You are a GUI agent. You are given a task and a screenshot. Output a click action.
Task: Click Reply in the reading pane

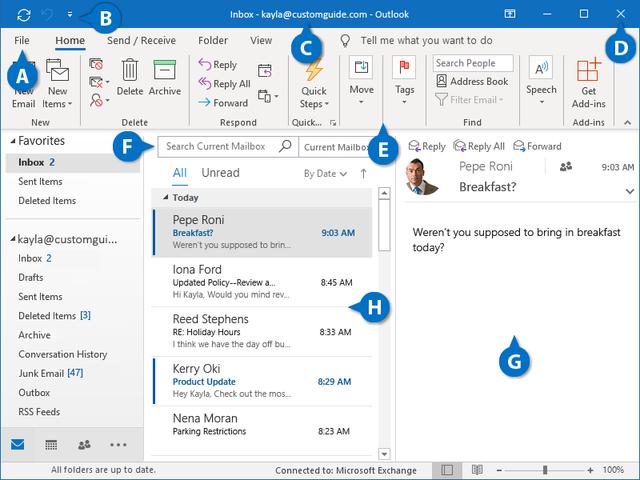pos(427,146)
